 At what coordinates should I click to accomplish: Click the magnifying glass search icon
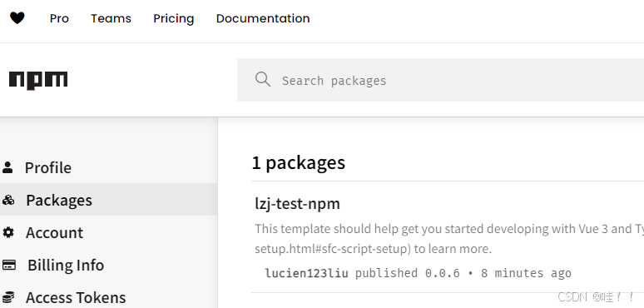[263, 79]
